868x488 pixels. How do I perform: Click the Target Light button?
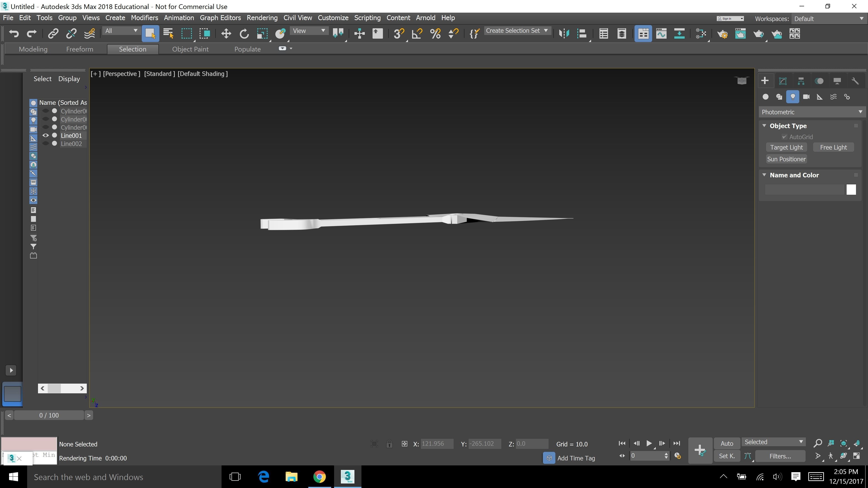[x=786, y=147]
